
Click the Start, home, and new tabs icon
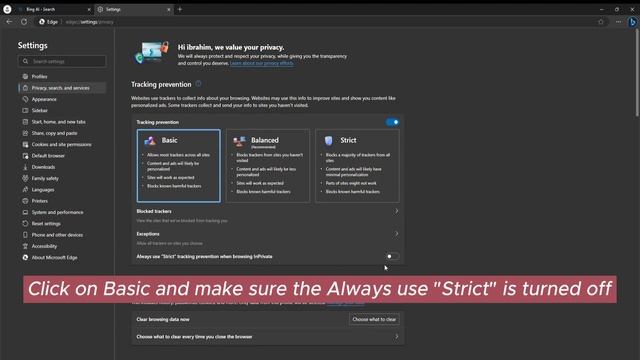point(25,122)
